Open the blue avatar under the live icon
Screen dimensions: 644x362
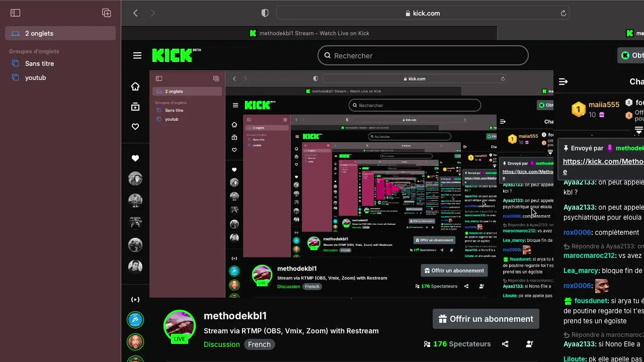pos(135,319)
